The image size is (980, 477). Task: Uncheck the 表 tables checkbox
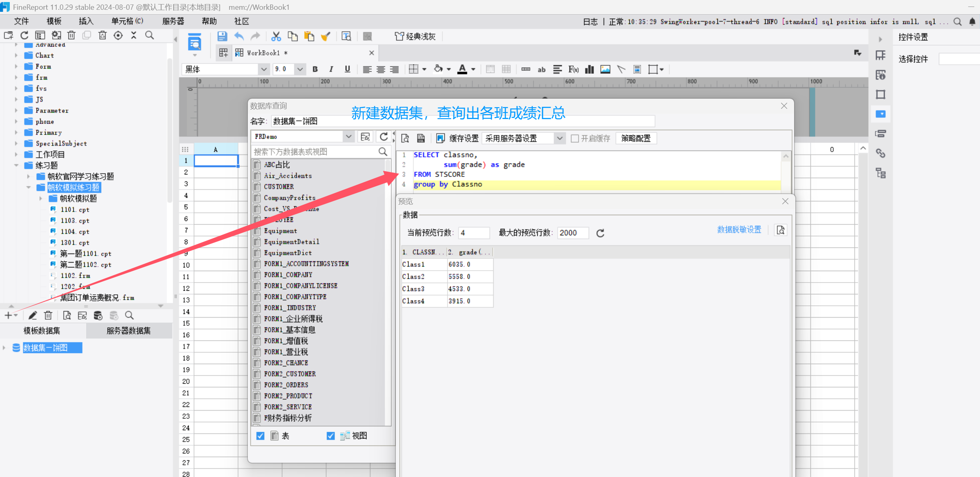pos(260,436)
